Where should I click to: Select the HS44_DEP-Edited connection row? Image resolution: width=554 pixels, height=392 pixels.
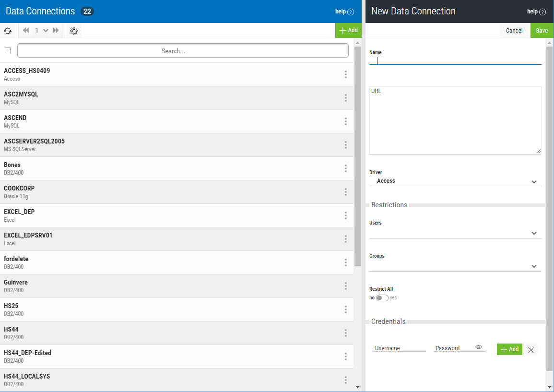[168, 356]
